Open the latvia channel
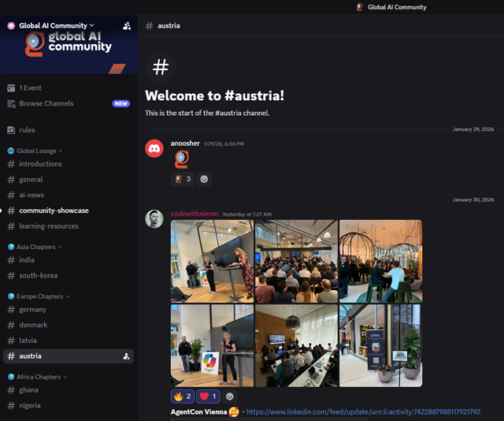 click(28, 341)
